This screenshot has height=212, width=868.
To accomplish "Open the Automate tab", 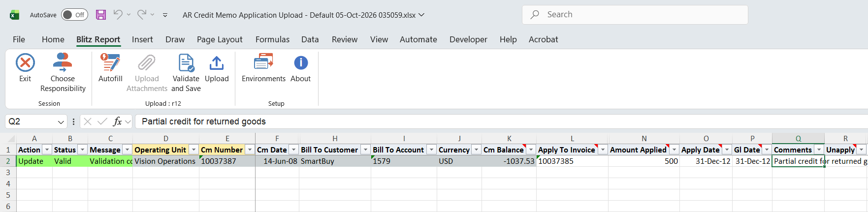I will coord(418,39).
